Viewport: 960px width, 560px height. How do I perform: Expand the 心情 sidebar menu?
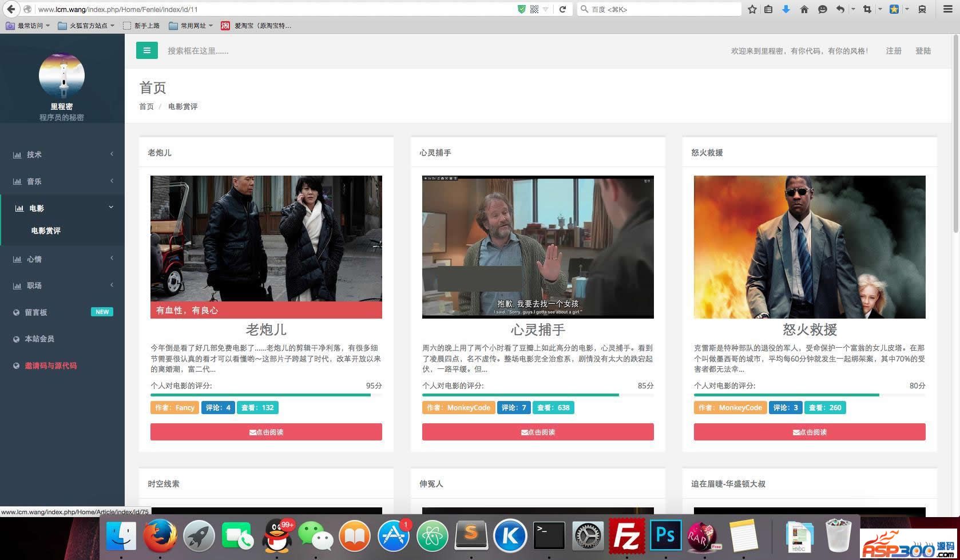[x=62, y=259]
